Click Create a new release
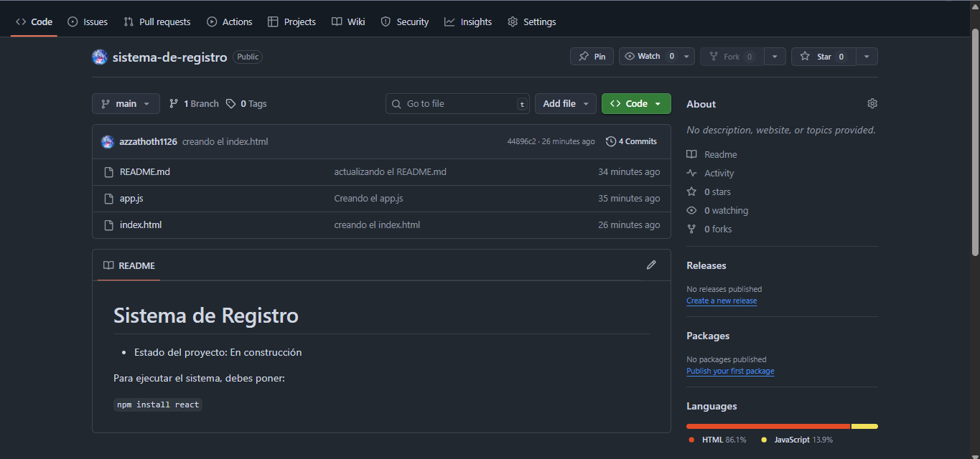This screenshot has height=459, width=980. click(x=722, y=301)
